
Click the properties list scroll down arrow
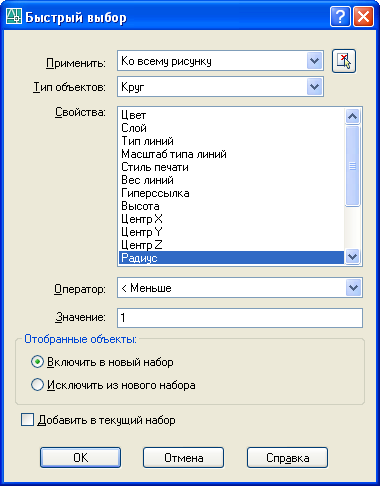click(352, 257)
